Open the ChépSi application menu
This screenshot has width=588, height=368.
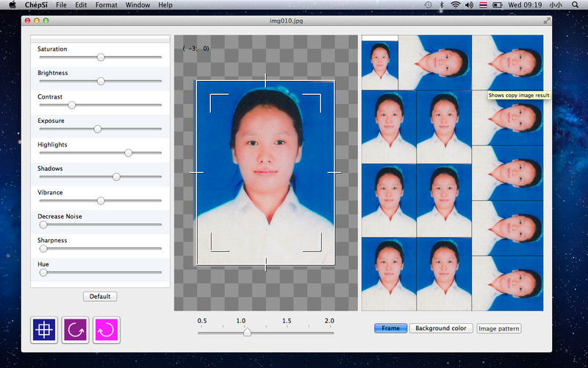click(x=35, y=5)
